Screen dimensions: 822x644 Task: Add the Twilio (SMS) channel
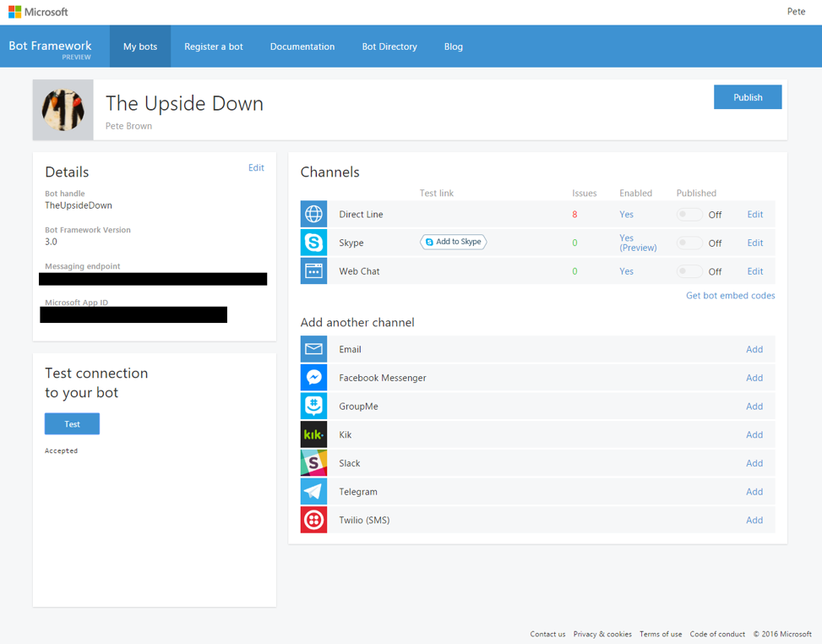pos(754,520)
